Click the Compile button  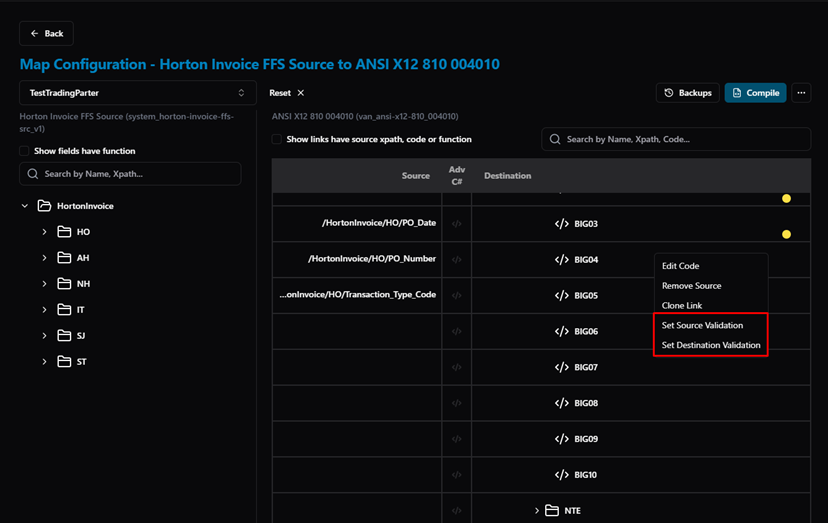coord(756,93)
